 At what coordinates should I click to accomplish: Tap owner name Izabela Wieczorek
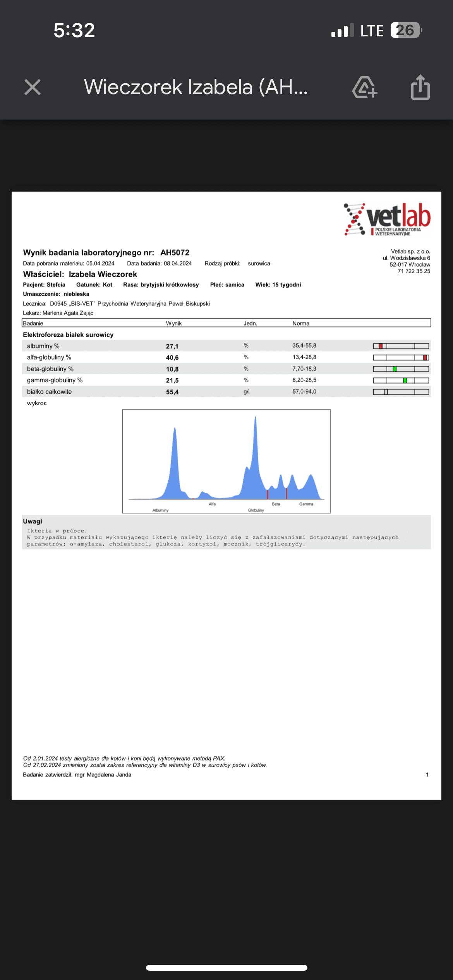coord(103,274)
